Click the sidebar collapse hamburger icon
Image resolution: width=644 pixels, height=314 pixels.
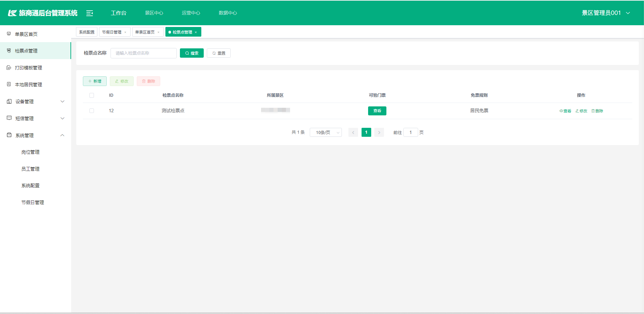[x=89, y=13]
